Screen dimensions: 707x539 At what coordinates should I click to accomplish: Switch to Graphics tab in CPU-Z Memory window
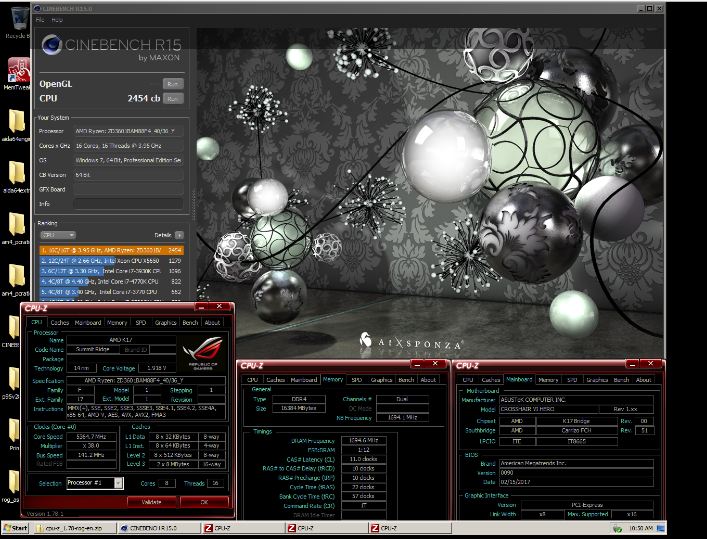(x=381, y=380)
